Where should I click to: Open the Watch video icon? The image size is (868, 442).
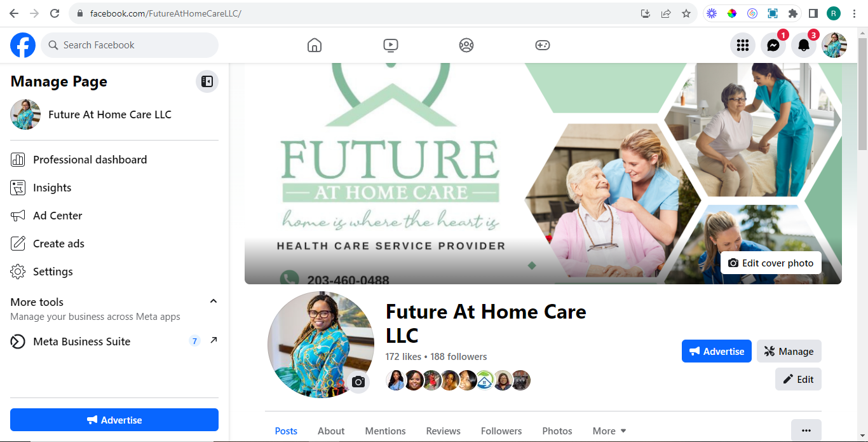pyautogui.click(x=391, y=45)
